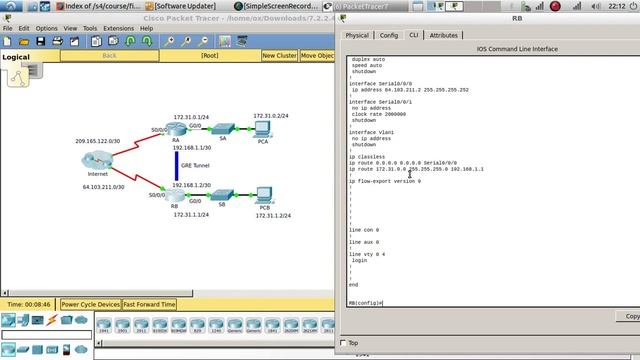Click the Internet cloud router device
The image size is (640, 360).
click(97, 160)
